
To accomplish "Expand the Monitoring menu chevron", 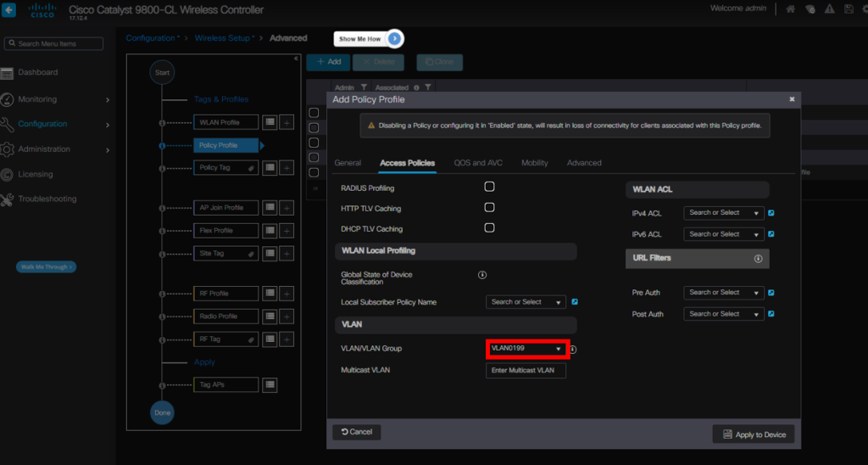I will coord(108,100).
